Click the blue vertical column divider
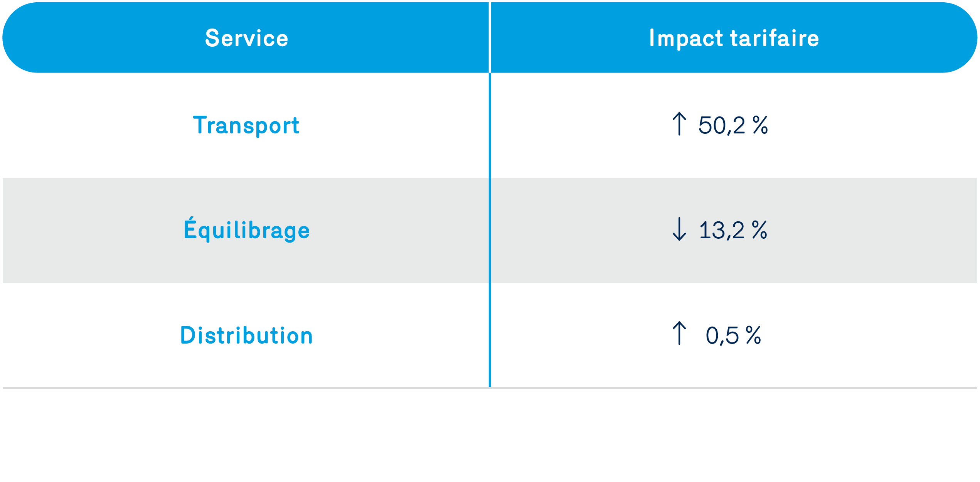Screen dimensions: 980x482 490,231
